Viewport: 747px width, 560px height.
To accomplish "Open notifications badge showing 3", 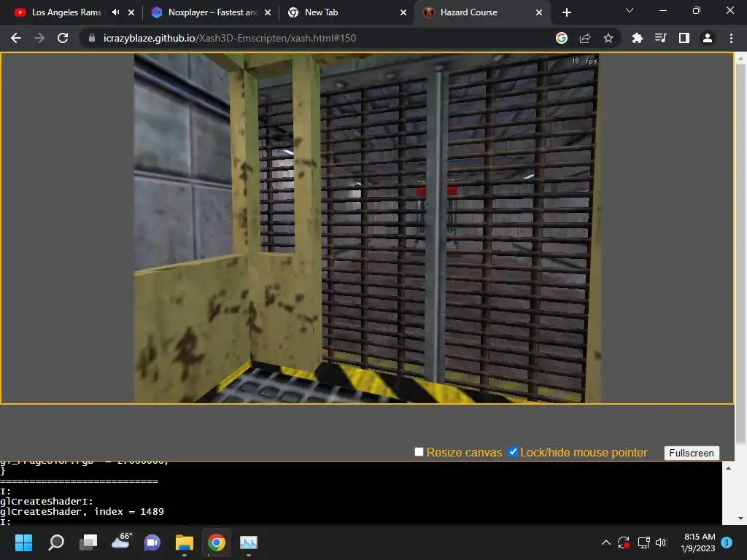I will 727,542.
